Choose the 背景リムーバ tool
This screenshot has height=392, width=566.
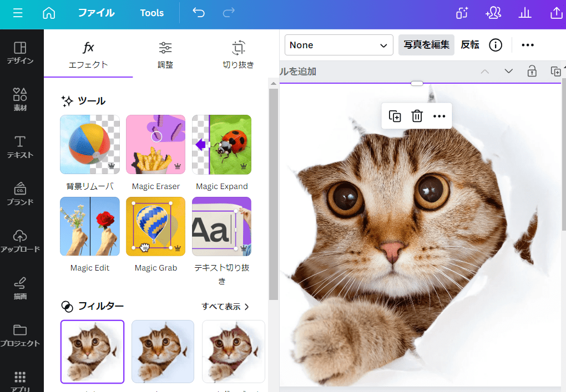90,145
